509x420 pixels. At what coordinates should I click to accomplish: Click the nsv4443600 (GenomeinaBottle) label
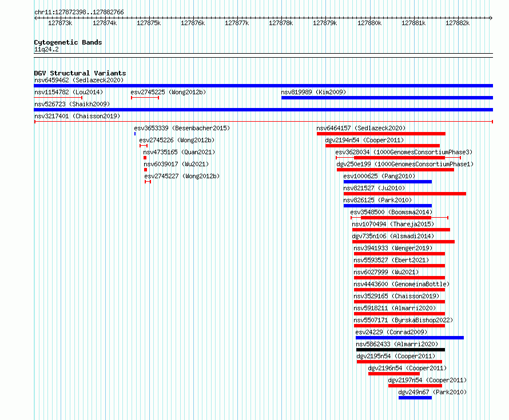401,284
